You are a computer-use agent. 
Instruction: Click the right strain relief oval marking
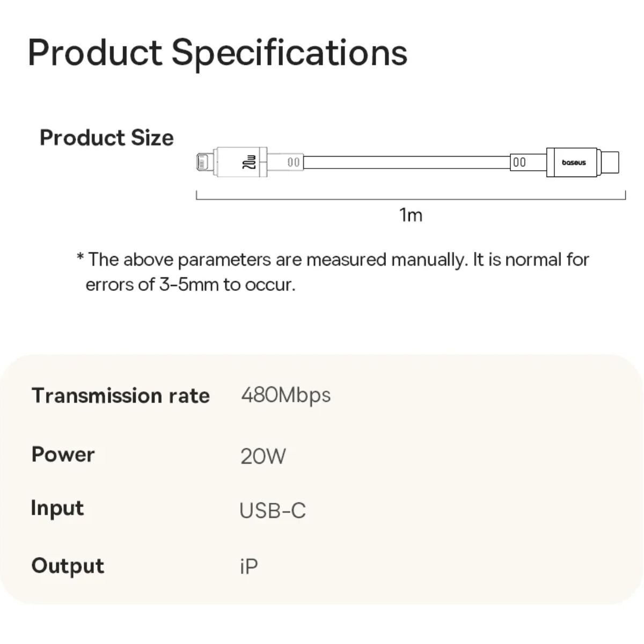coord(519,162)
